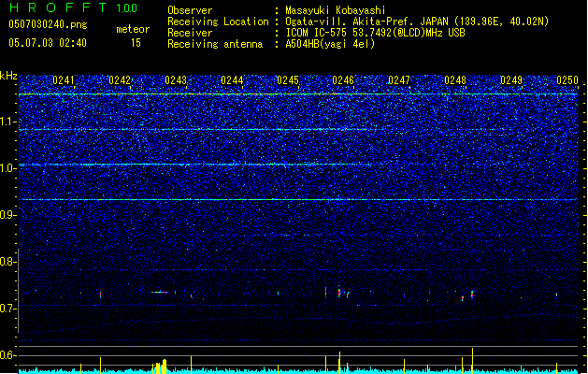
Task: Click the A504HB(yagi 4el) antenna text
Action: pos(330,44)
